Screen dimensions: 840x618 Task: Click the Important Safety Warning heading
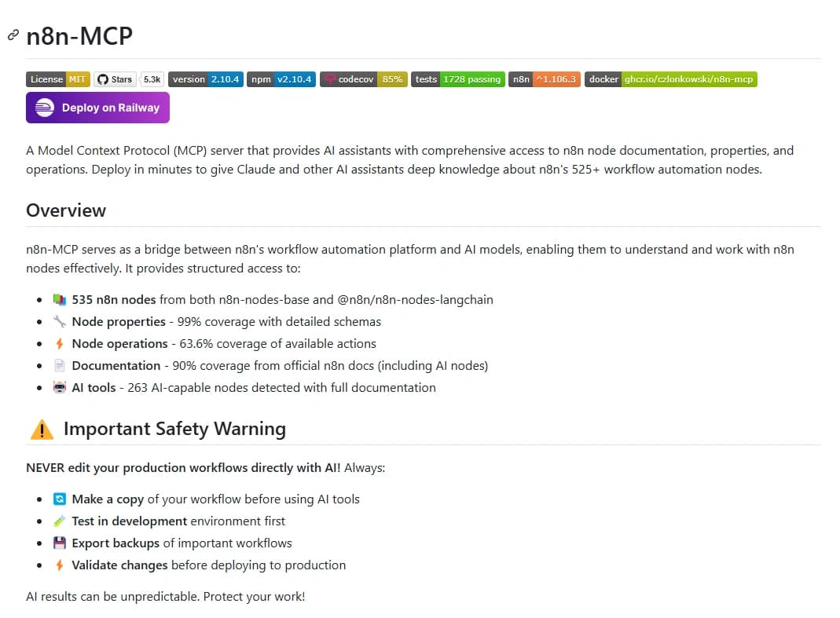pos(174,429)
